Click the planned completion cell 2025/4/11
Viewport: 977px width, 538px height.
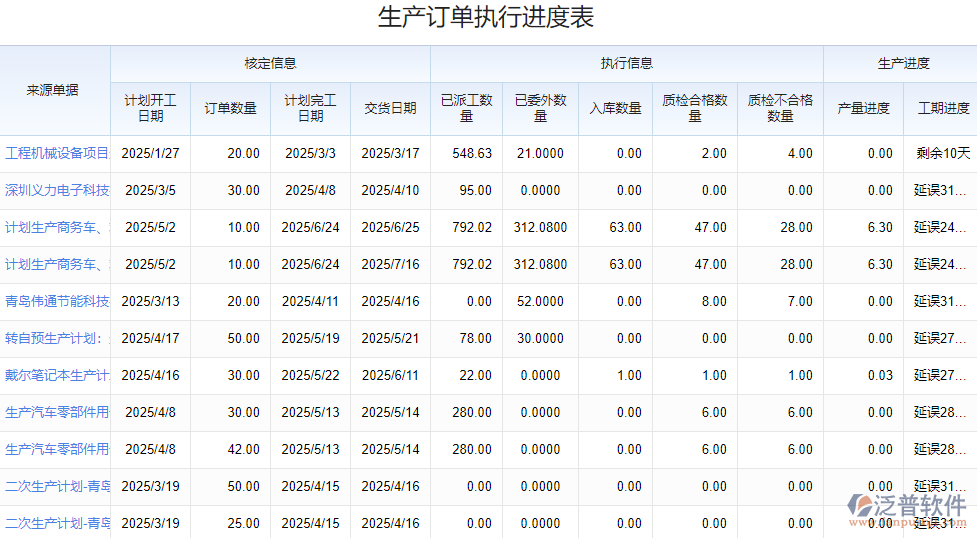(310, 301)
